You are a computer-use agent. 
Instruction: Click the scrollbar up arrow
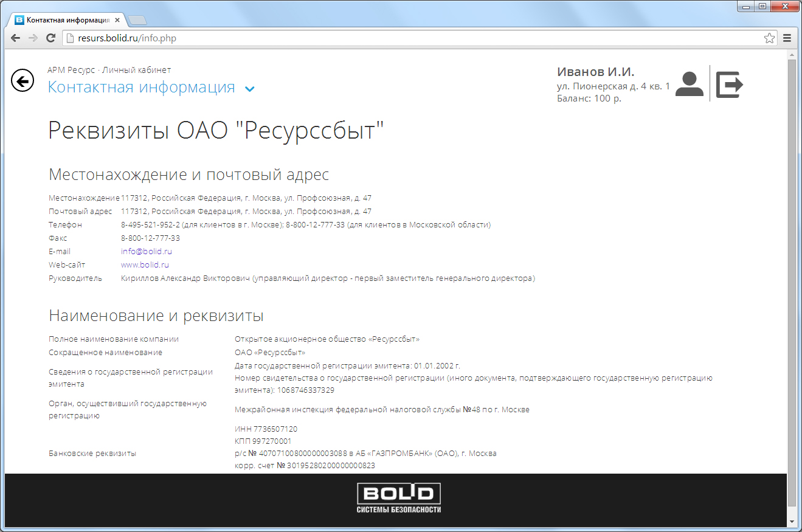point(791,55)
